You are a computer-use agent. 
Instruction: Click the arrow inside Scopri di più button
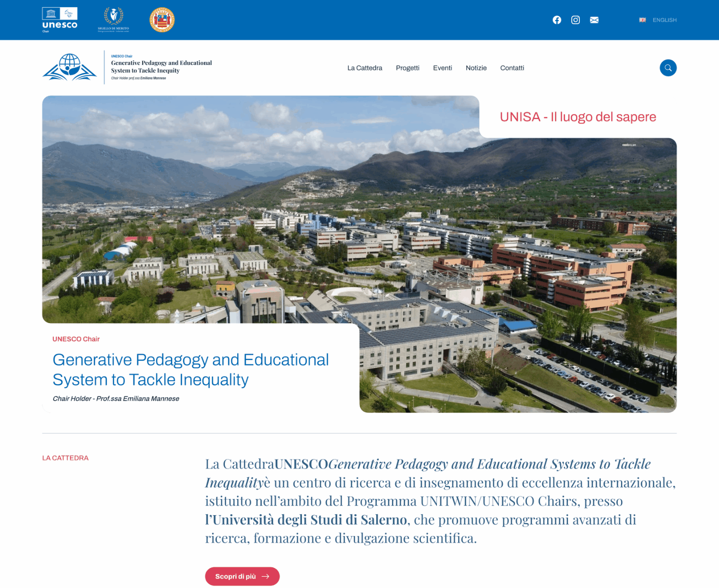point(265,576)
